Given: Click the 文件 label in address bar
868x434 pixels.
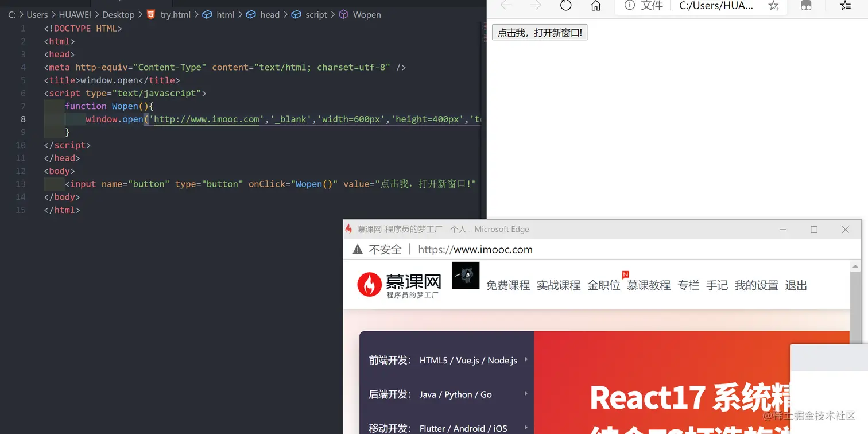Looking at the screenshot, I should coord(652,6).
